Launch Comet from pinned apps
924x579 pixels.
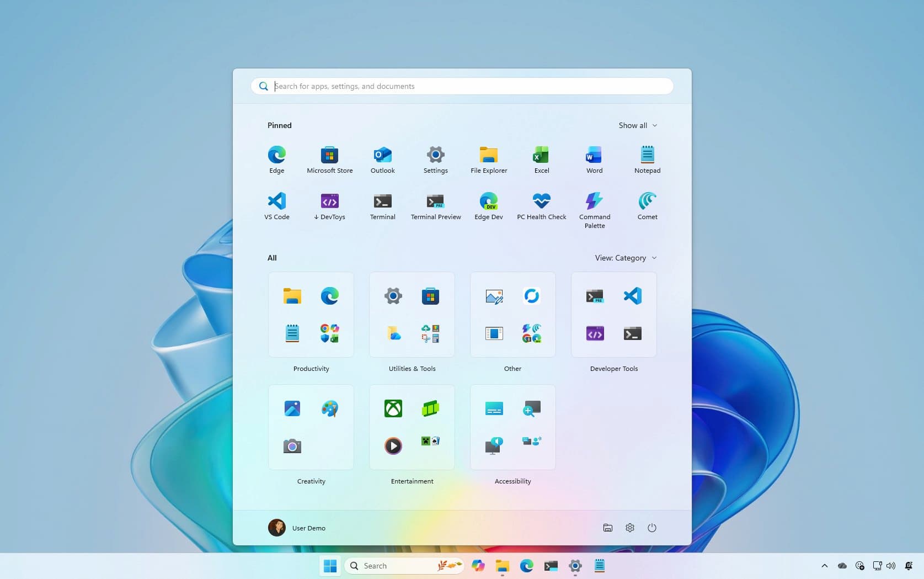click(x=647, y=205)
